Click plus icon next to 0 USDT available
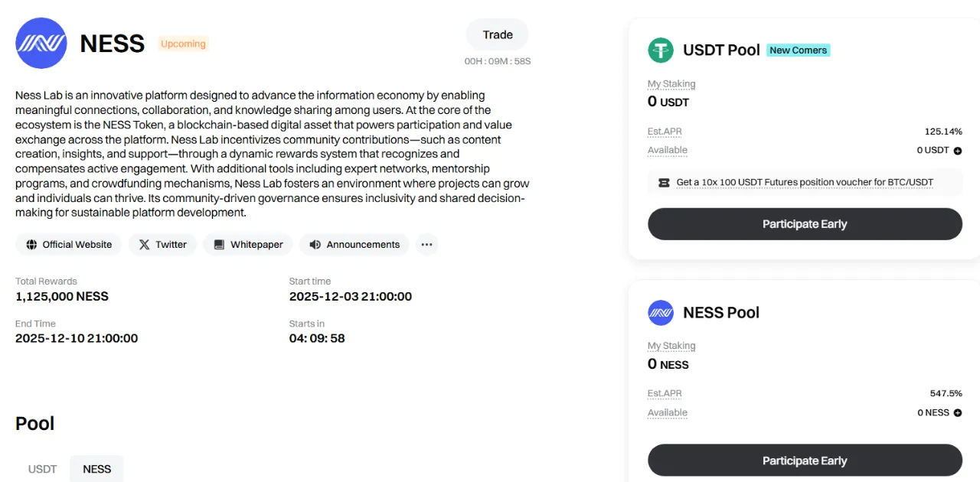This screenshot has height=482, width=980. pyautogui.click(x=958, y=151)
